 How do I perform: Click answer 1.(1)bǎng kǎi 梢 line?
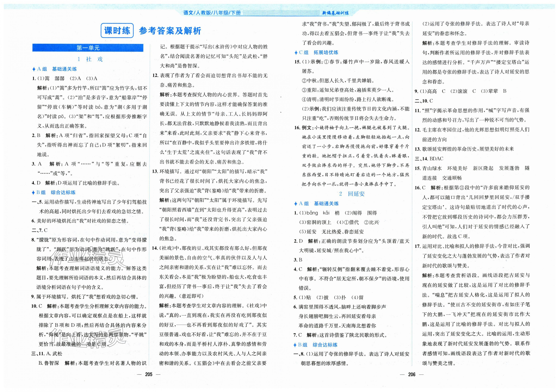tap(335, 213)
